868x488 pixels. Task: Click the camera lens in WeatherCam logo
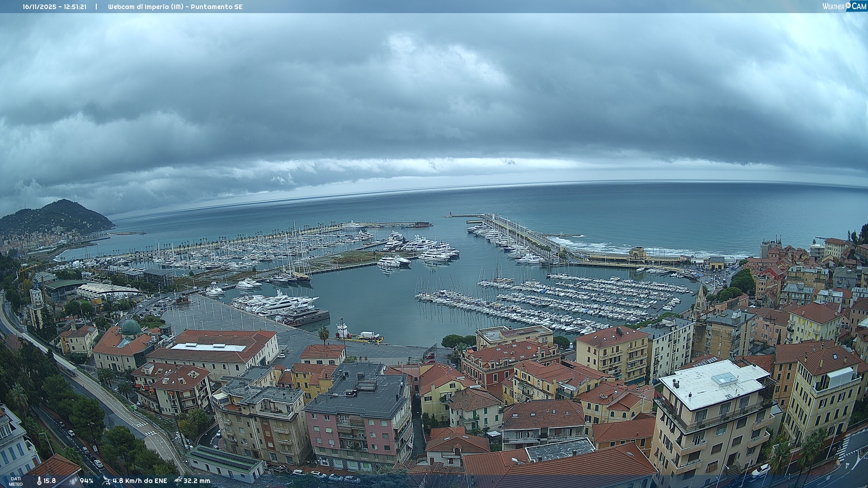click(x=848, y=5)
